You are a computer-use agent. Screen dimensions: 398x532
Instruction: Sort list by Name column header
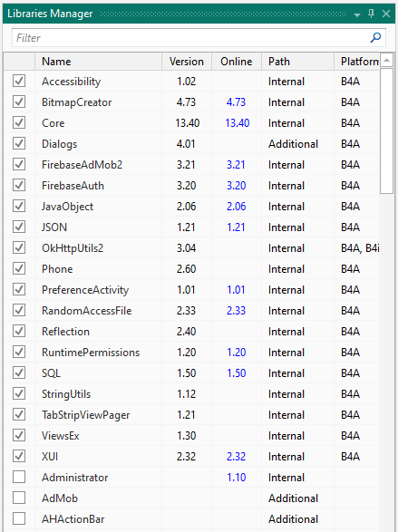click(99, 62)
